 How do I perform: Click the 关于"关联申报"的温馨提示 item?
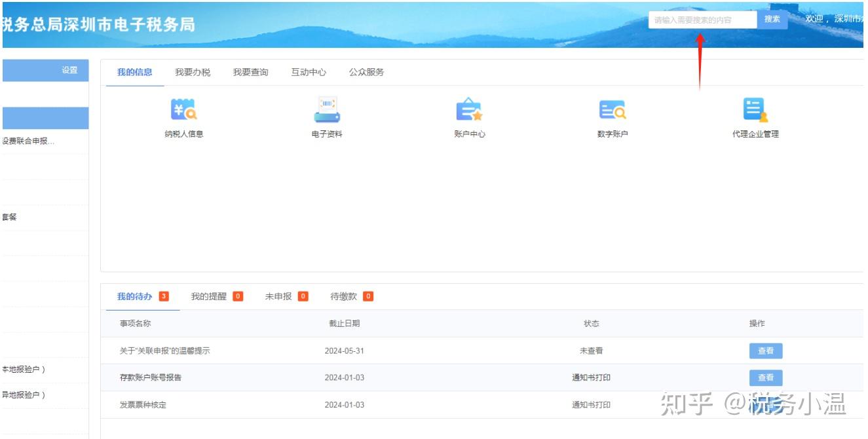pos(164,351)
